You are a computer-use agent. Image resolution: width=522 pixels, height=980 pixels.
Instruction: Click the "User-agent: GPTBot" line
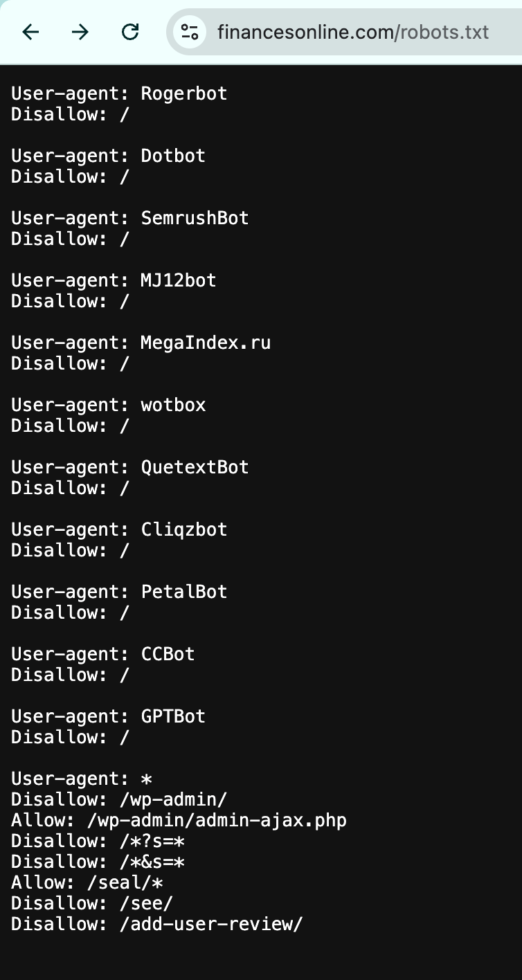[x=108, y=716]
